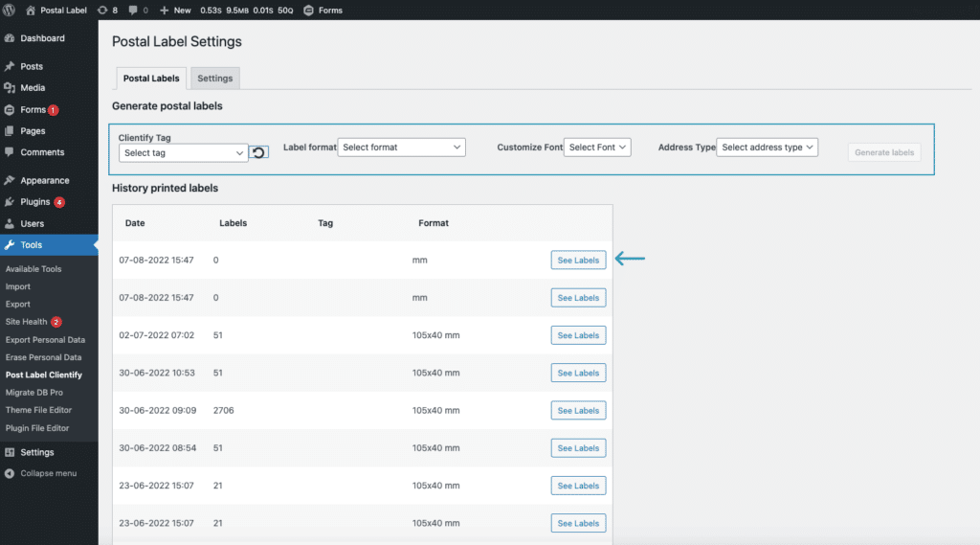Open the Select address type dropdown
Image resolution: width=980 pixels, height=545 pixels.
767,148
